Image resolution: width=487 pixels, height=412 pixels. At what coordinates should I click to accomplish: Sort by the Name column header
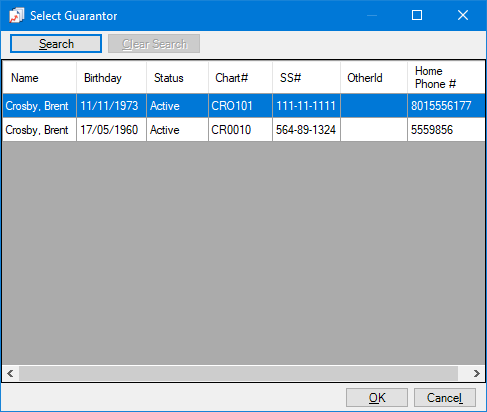tap(40, 78)
